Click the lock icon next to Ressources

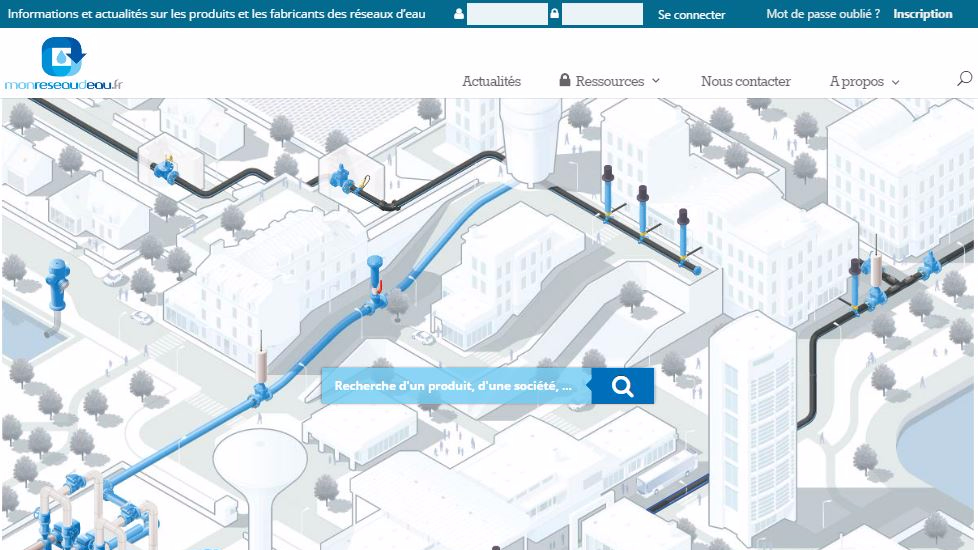tap(564, 80)
